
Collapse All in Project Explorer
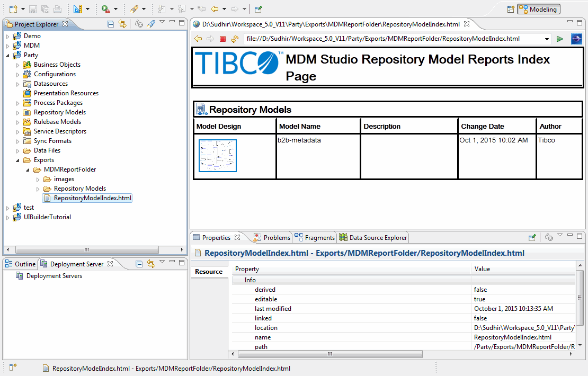click(x=111, y=24)
